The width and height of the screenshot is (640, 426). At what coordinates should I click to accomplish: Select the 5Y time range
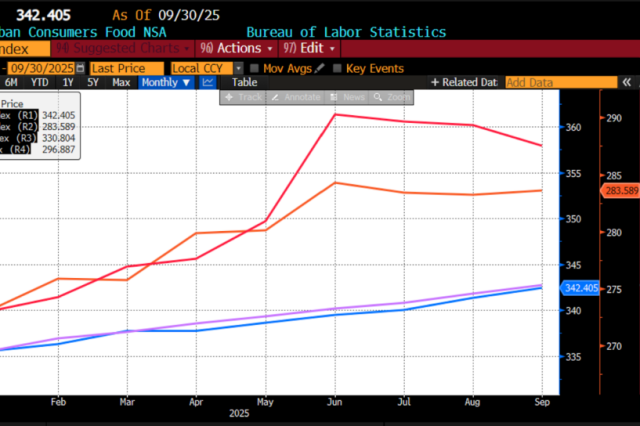(93, 83)
